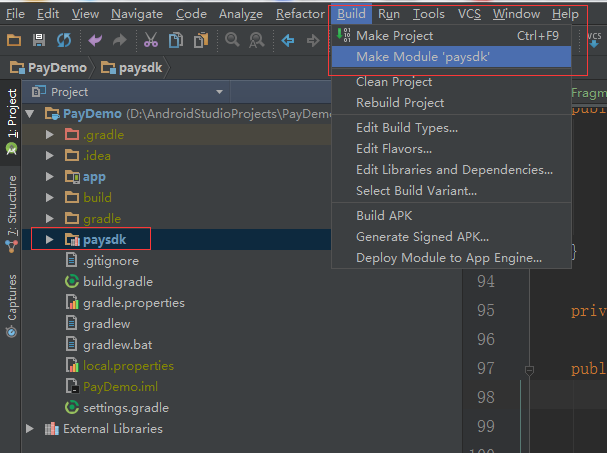Choose Edit Flavors...
Image resolution: width=607 pixels, height=453 pixels.
point(451,149)
